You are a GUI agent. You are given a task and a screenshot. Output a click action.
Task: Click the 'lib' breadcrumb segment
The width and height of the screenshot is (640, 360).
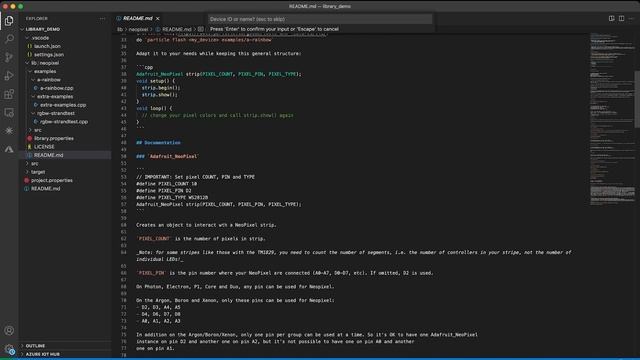(x=120, y=29)
